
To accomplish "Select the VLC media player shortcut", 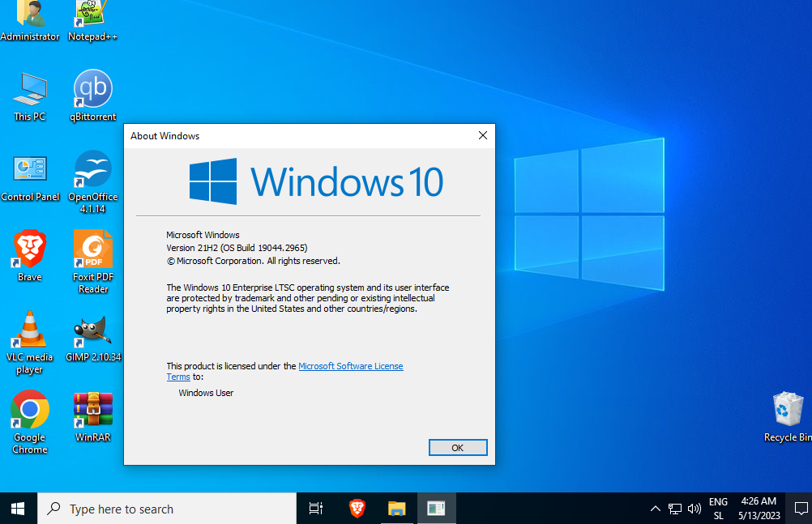I will click(x=29, y=343).
